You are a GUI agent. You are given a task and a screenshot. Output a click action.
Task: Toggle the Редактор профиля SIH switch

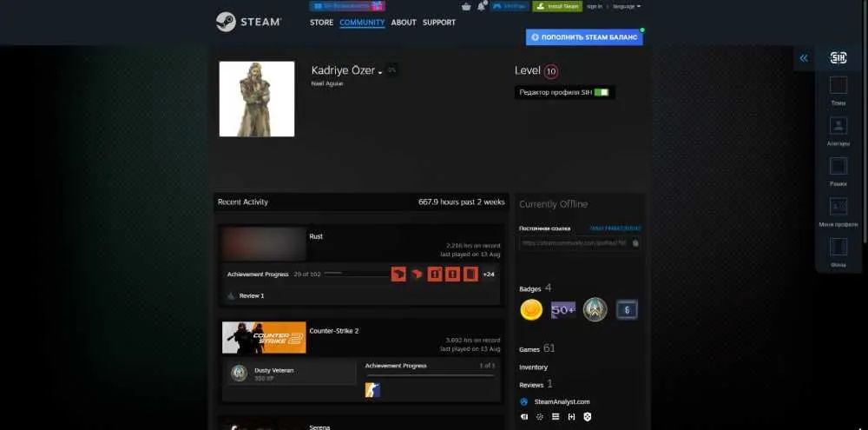coord(602,93)
